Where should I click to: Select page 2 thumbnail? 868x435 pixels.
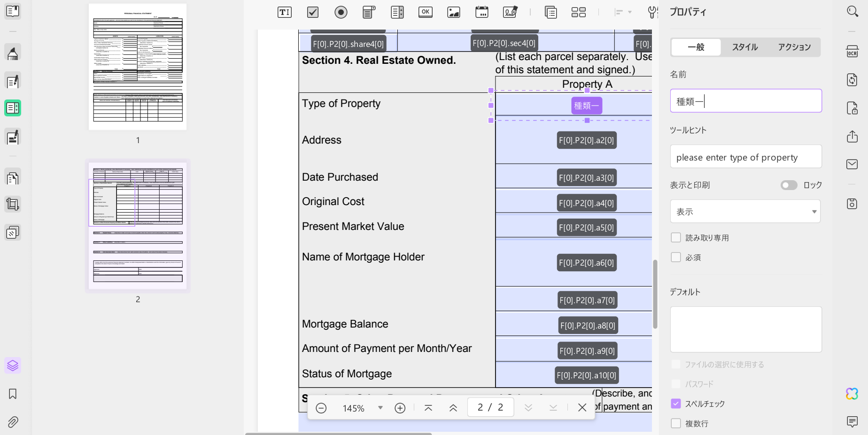pos(138,226)
